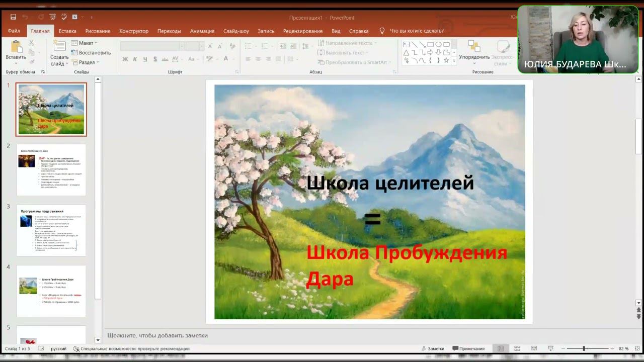Click accessibility check recommendations status
This screenshot has width=644, height=362.
131,348
